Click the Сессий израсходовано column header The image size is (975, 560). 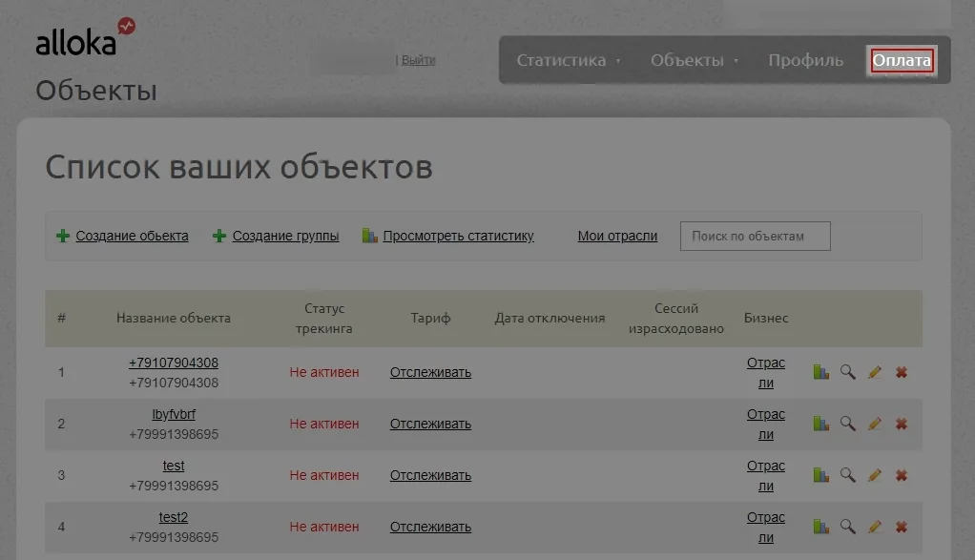pos(675,319)
